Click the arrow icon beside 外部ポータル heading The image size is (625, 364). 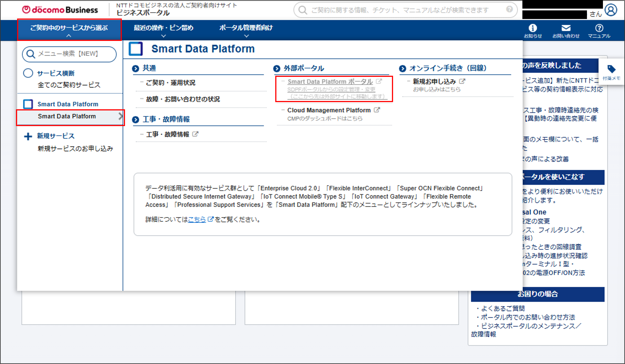[x=277, y=68]
